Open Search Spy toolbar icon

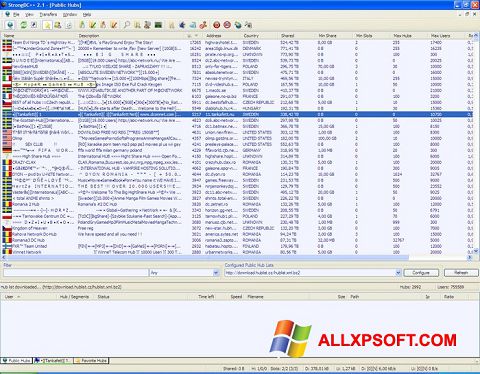tap(148, 25)
